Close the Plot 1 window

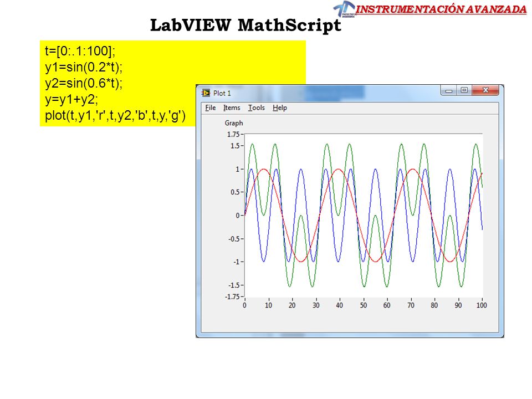485,90
